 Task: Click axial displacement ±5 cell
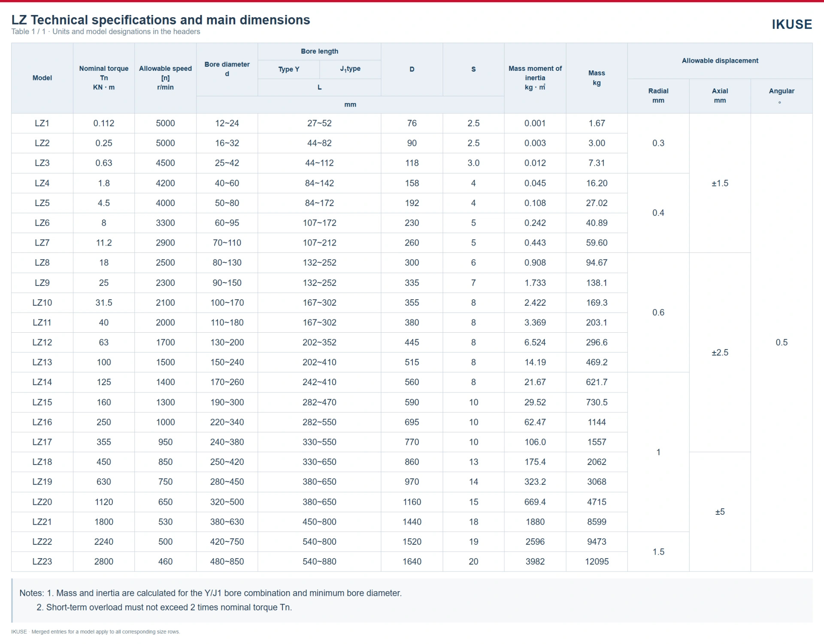720,512
